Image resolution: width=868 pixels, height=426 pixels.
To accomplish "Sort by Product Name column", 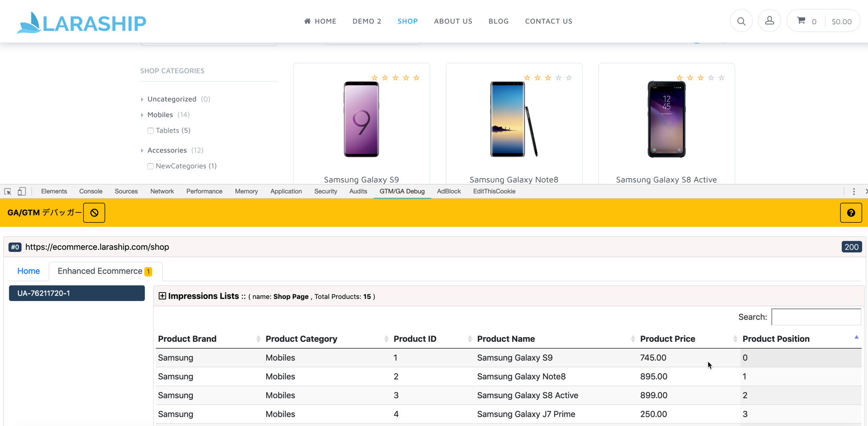I will tap(556, 339).
